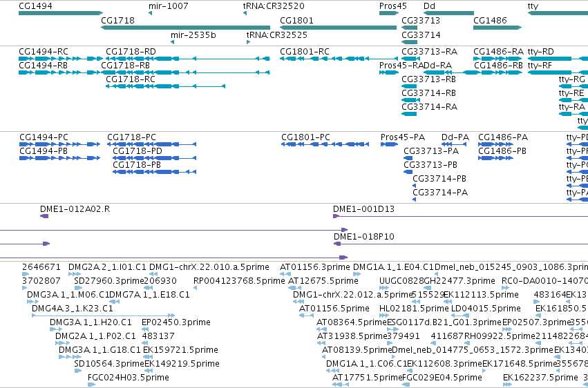This screenshot has height=388, width=588.
Task: Select EST DMG4A.3_1.K23.C1 label
Action: (73, 309)
